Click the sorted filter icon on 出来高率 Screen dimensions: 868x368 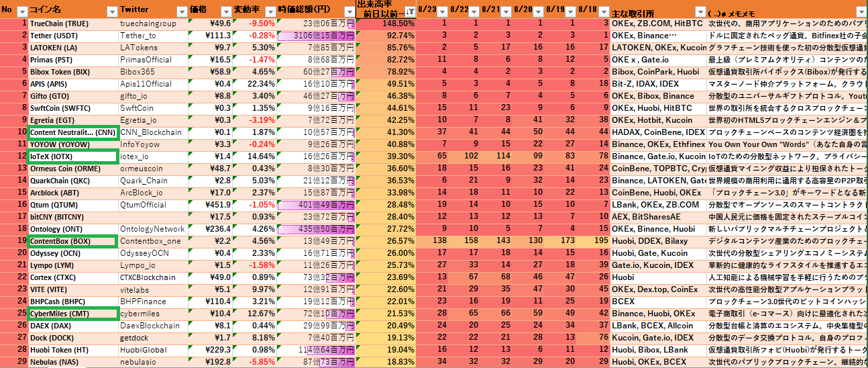[409, 11]
